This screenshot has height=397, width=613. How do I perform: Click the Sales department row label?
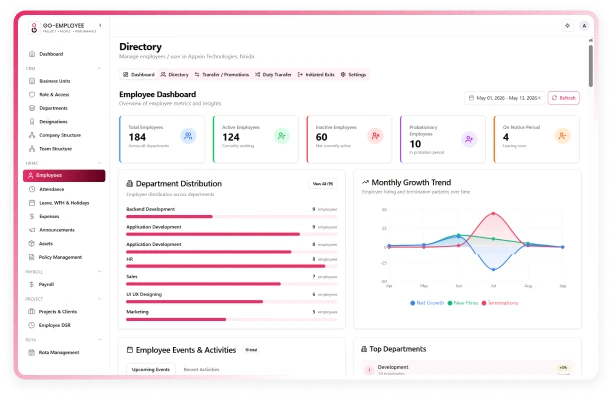coord(132,277)
